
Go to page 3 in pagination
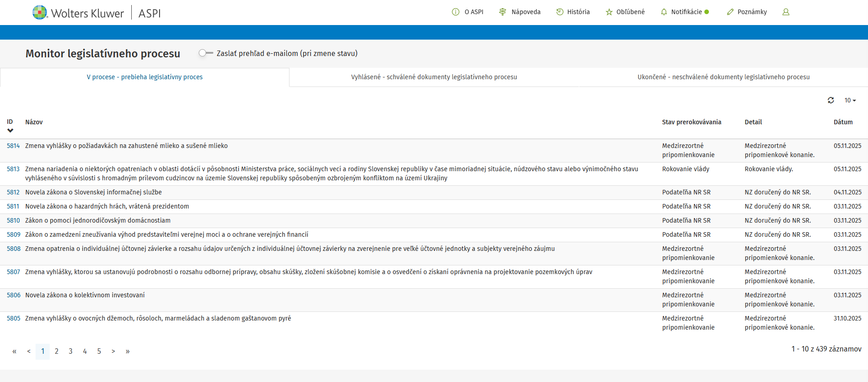point(71,351)
